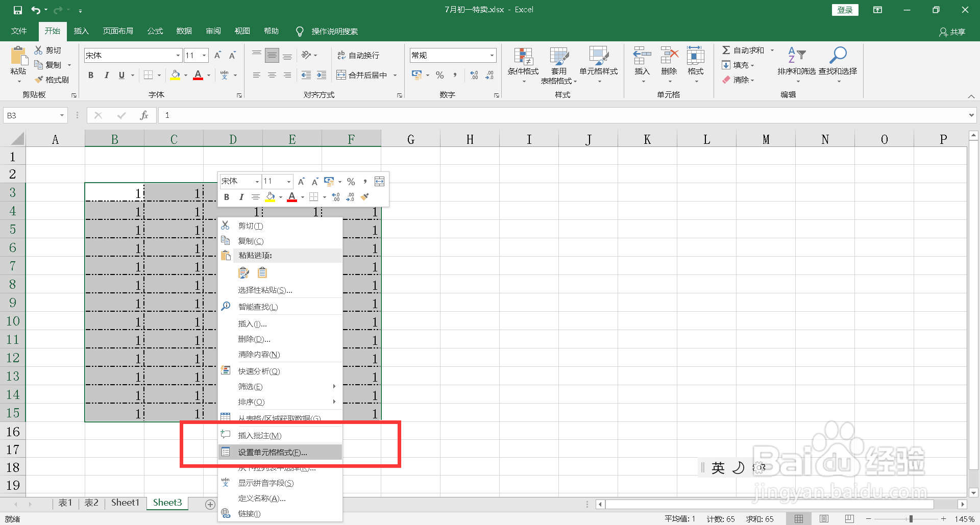Click the Format Painter in mini toolbar

click(x=364, y=197)
